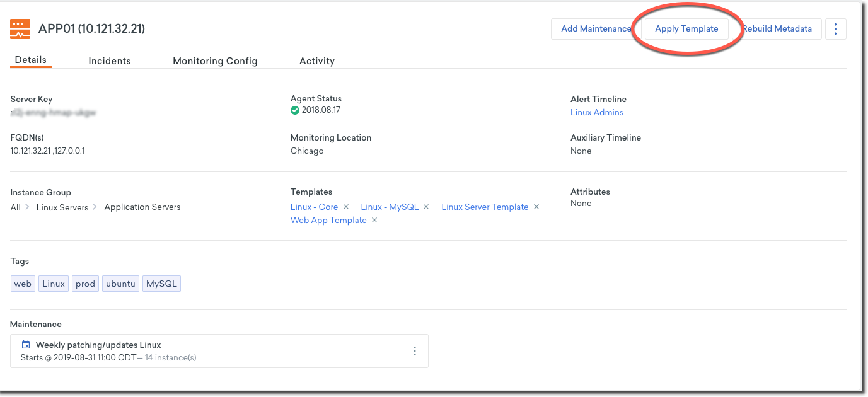This screenshot has height=397, width=868.
Task: Click the green agent status checkmark
Action: (294, 110)
